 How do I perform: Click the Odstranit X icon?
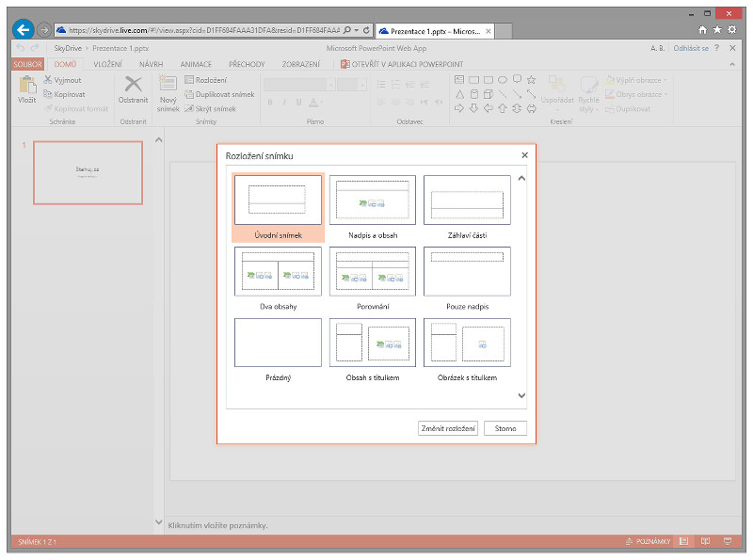click(x=133, y=84)
